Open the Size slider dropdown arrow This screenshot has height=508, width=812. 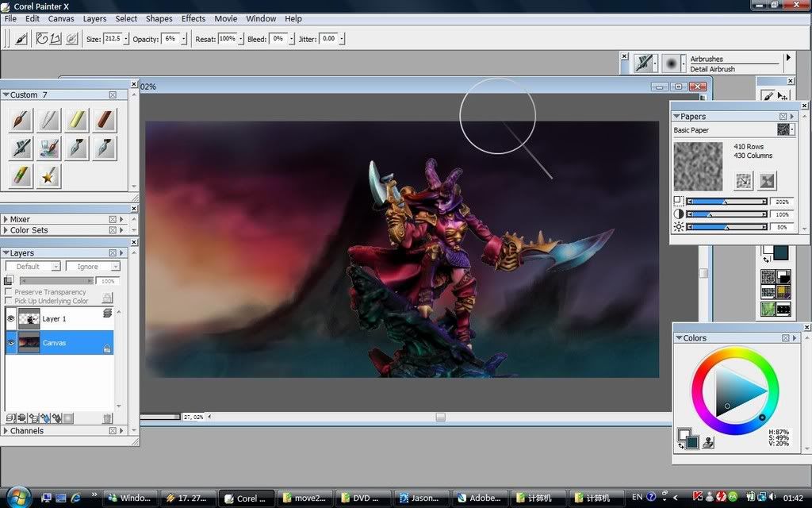coord(126,39)
